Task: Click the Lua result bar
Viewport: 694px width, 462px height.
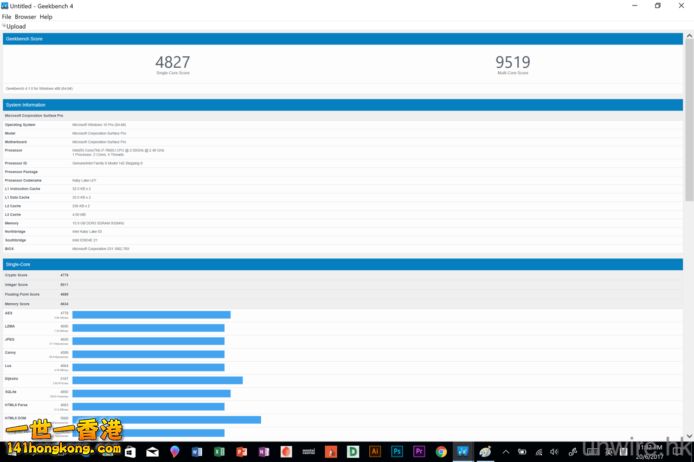Action: [148, 367]
